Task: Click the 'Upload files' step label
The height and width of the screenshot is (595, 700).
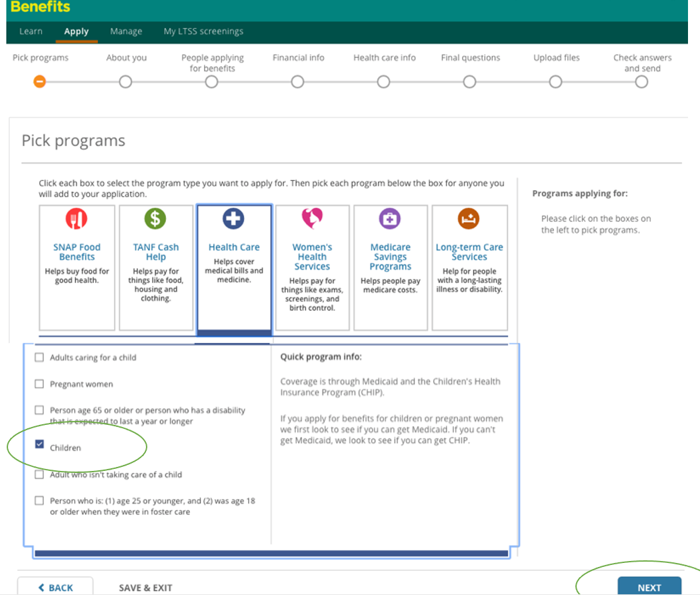Action: coord(556,57)
